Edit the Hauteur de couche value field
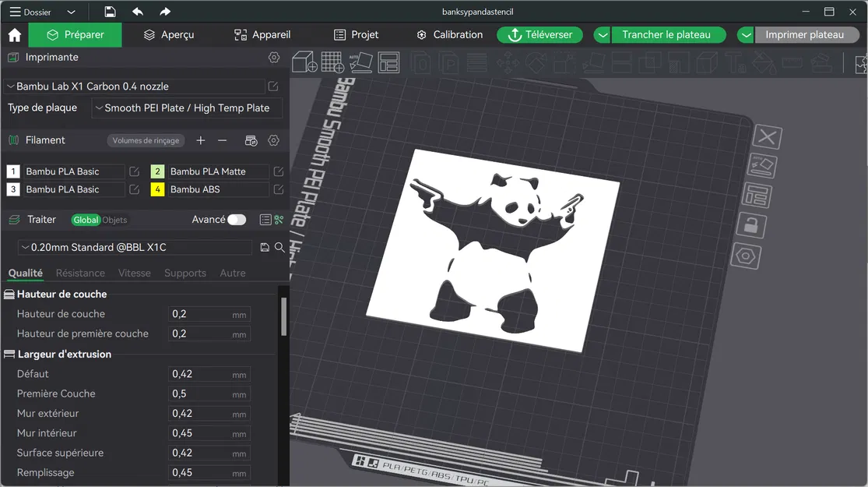This screenshot has height=487, width=868. 209,314
